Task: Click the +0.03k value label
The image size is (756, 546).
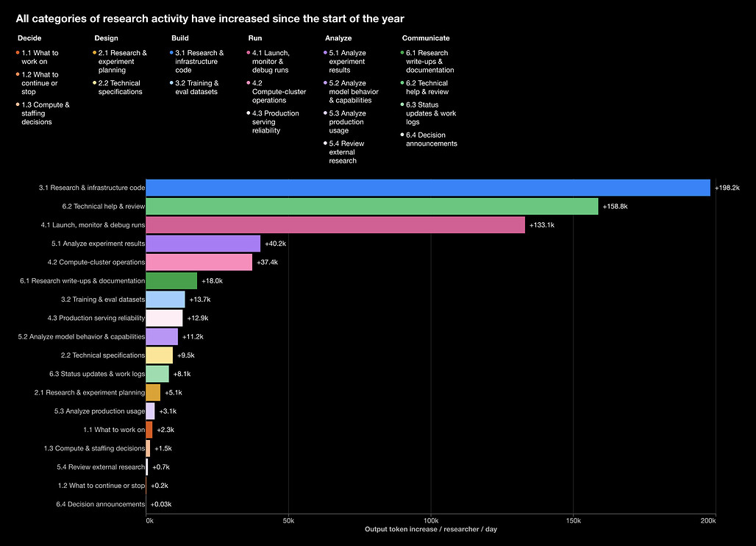Action: coord(161,505)
